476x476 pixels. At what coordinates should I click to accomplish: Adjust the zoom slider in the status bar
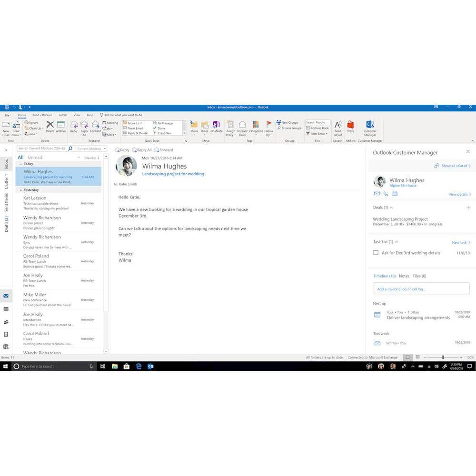coord(443,357)
